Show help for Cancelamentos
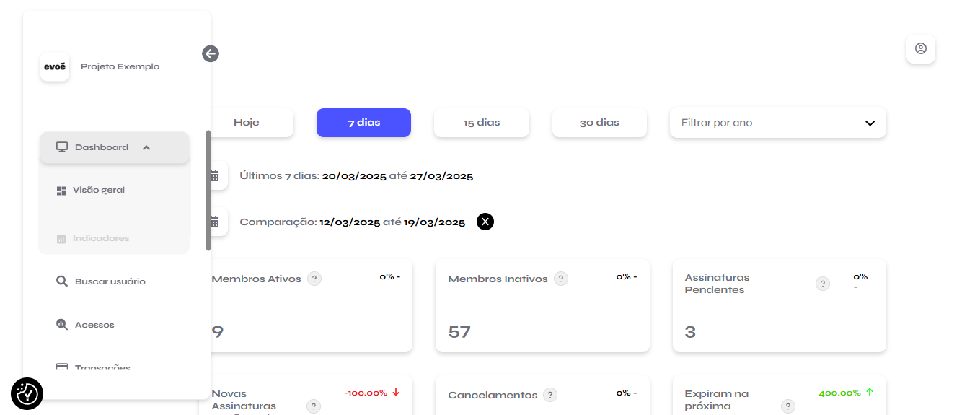 pos(550,395)
